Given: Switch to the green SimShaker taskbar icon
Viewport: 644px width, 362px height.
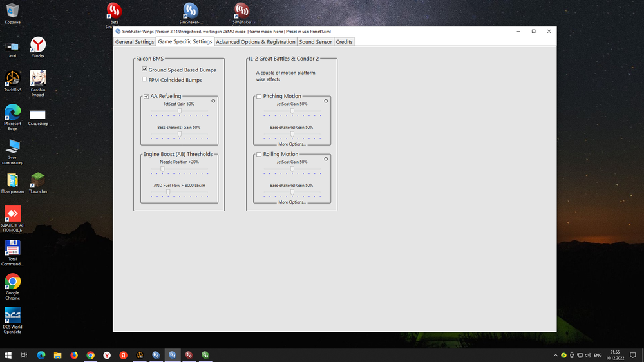Looking at the screenshot, I should [x=205, y=355].
